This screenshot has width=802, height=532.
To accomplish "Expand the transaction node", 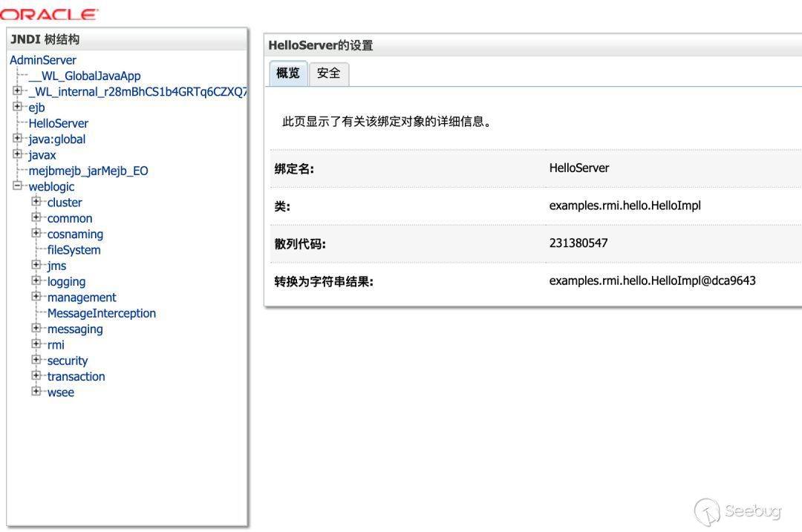I will [36, 375].
